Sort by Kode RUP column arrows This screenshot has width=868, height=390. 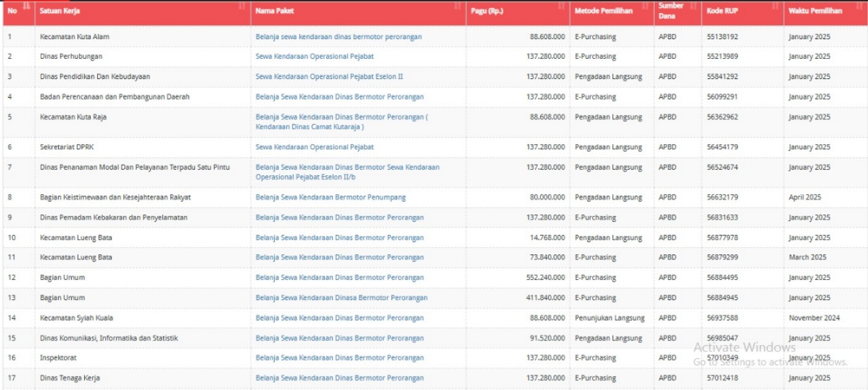[775, 7]
